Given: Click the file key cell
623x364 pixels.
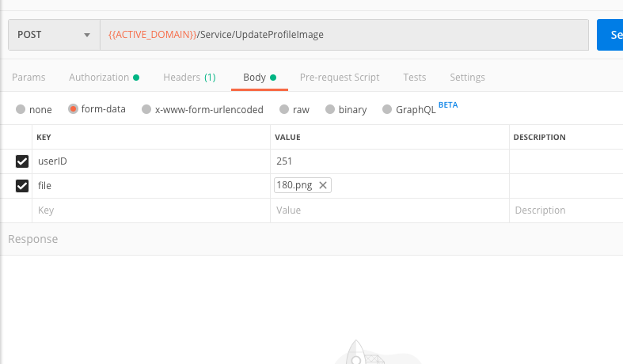Looking at the screenshot, I should point(151,186).
